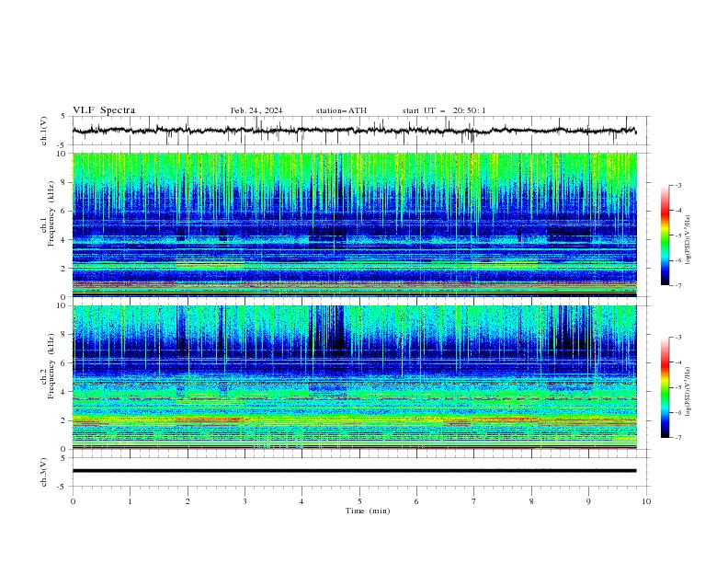Click the date text 'Feb. 24, 2024'
The height and width of the screenshot is (563, 728).
click(256, 110)
